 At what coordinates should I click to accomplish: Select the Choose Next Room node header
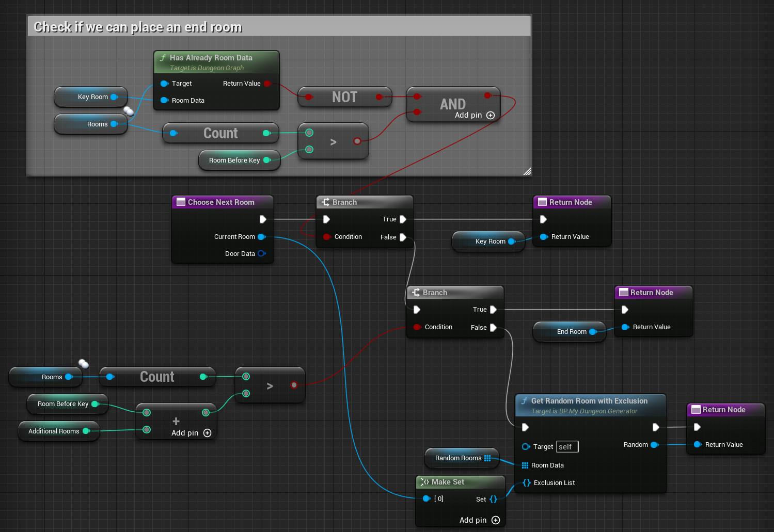(222, 202)
